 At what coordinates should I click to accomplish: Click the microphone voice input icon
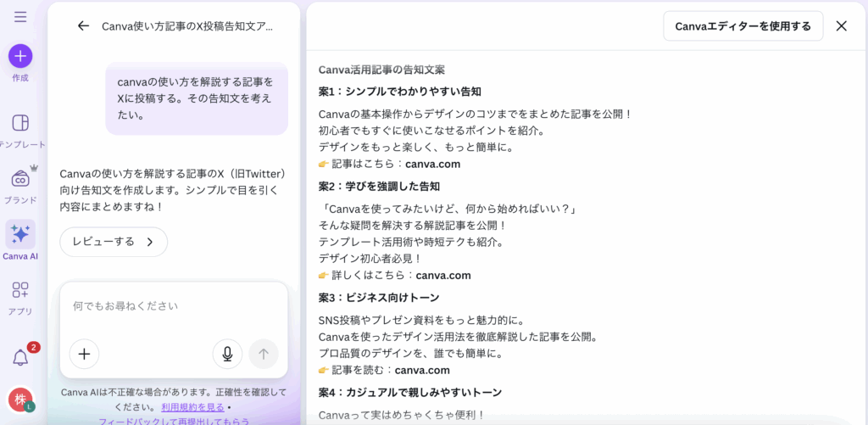click(x=227, y=354)
